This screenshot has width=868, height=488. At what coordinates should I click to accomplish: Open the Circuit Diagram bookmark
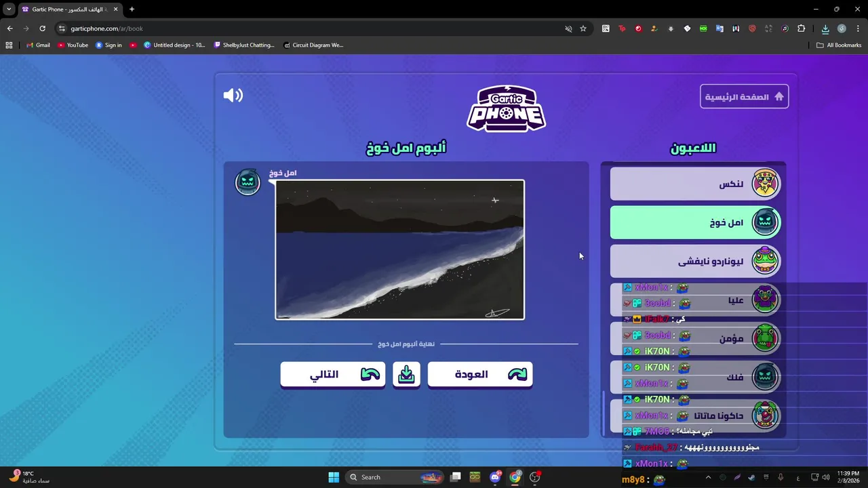(313, 45)
